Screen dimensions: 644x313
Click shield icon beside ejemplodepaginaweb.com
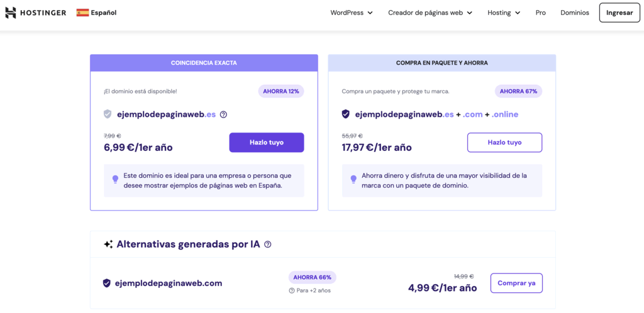107,283
